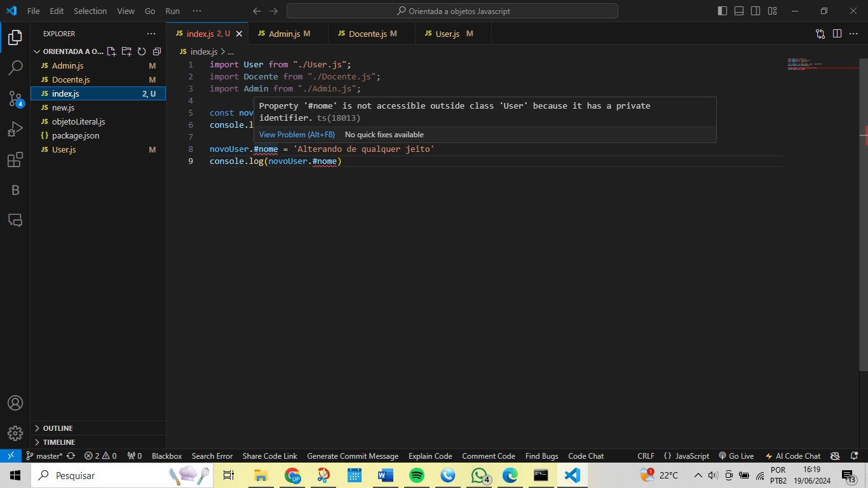Open the overflow menu '...' in menu bar
Viewport: 868px width, 488px height.
[197, 11]
